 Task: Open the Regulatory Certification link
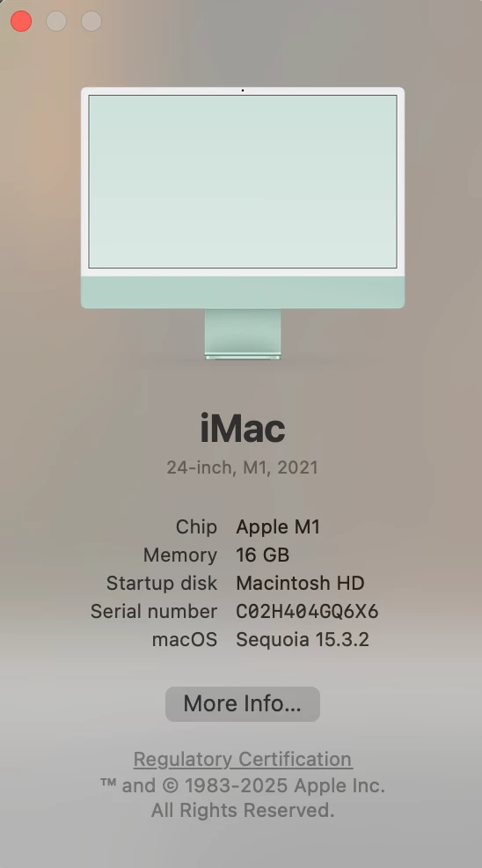point(243,760)
